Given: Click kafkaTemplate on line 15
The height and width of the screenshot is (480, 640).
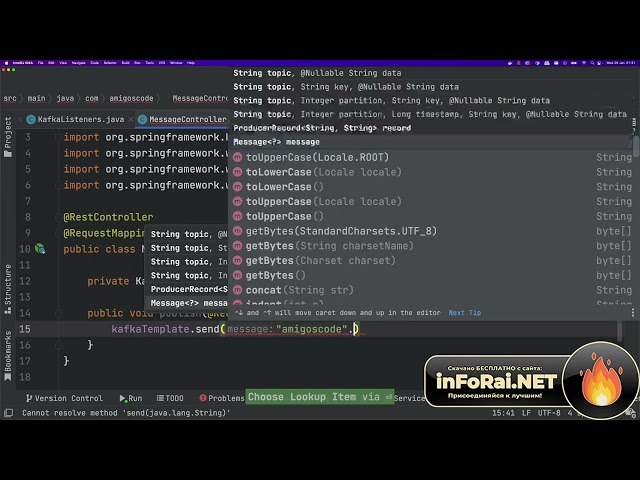Looking at the screenshot, I should pyautogui.click(x=150, y=329).
